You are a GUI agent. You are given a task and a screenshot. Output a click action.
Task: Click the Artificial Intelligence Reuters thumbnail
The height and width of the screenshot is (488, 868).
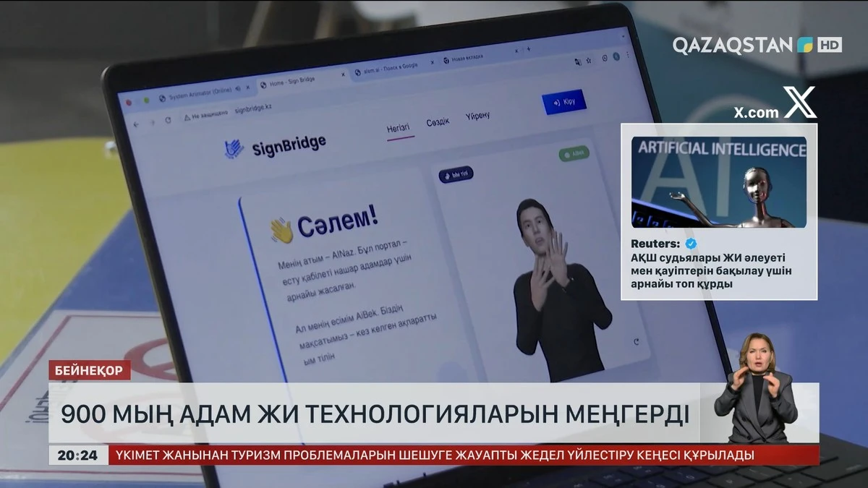(718, 181)
